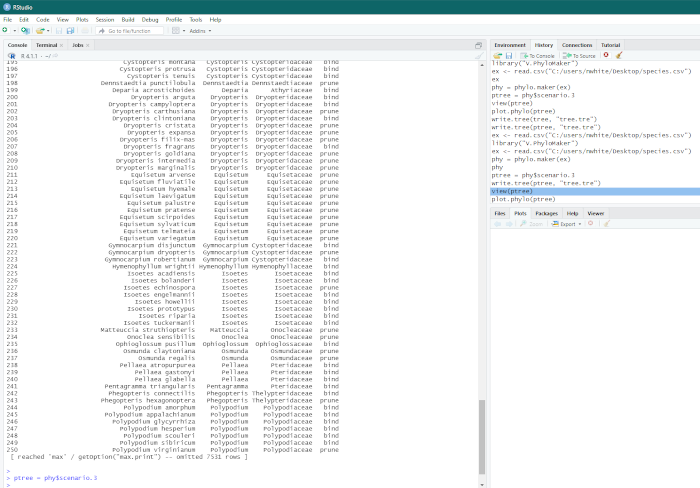Switch to the Console tab
700x488 pixels.
point(17,45)
